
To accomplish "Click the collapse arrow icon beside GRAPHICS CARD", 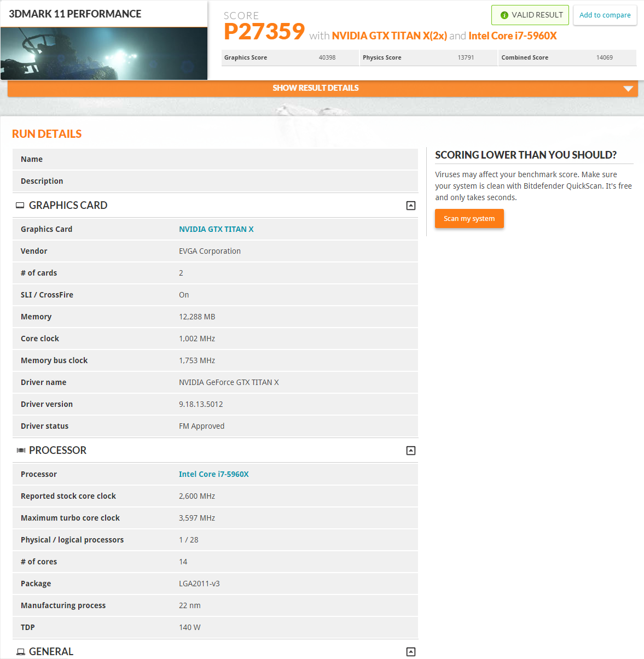I will (x=410, y=205).
